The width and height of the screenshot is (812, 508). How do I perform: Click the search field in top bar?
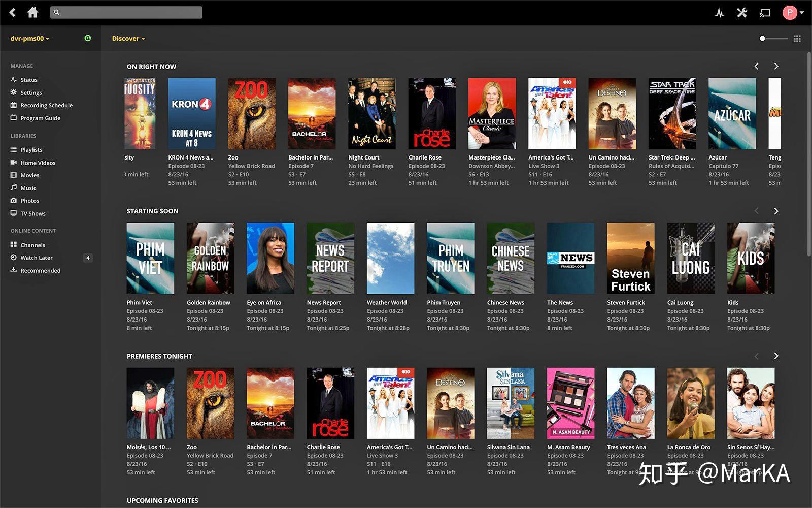[x=126, y=12]
